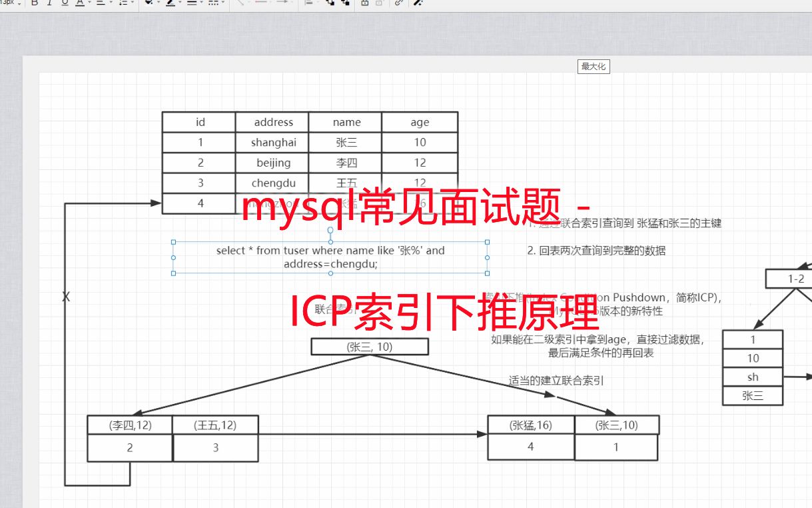Open the line style dashed dropdown
Viewport: 812px width, 508px height.
(x=222, y=3)
